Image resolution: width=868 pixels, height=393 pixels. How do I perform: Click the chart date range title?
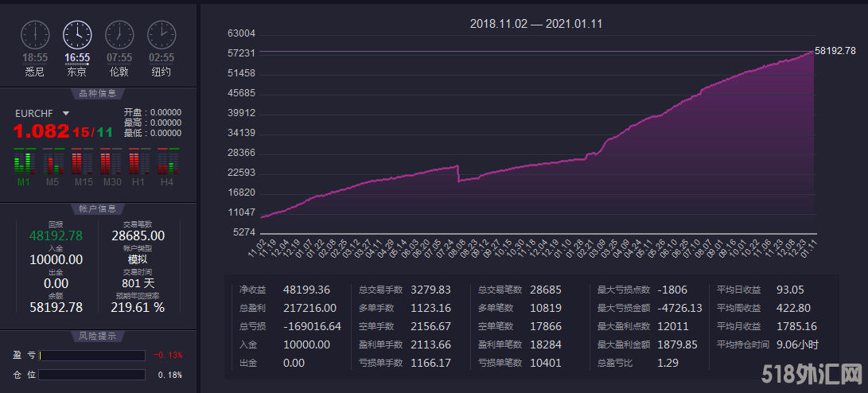coord(535,24)
